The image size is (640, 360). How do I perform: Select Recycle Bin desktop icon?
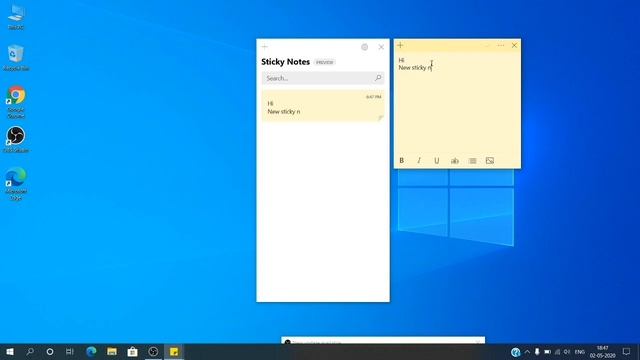pos(16,58)
